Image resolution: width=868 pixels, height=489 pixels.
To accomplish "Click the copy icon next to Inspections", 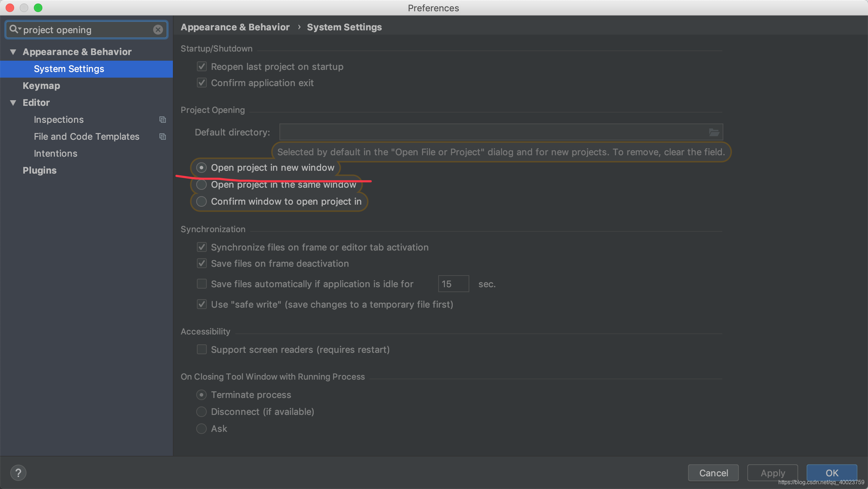I will [162, 120].
